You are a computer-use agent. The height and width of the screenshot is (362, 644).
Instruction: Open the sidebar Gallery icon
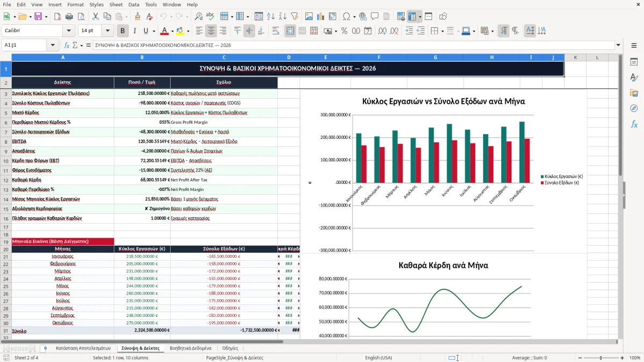[634, 93]
